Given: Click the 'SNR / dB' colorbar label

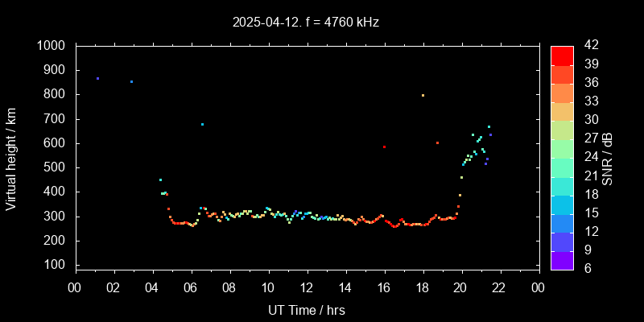Looking at the screenshot, I should click(x=608, y=158).
